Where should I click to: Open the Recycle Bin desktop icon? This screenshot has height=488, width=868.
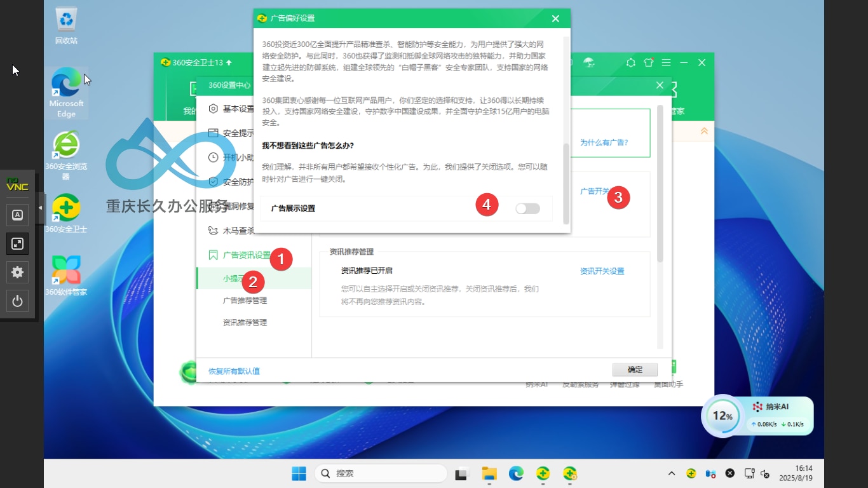point(66,25)
